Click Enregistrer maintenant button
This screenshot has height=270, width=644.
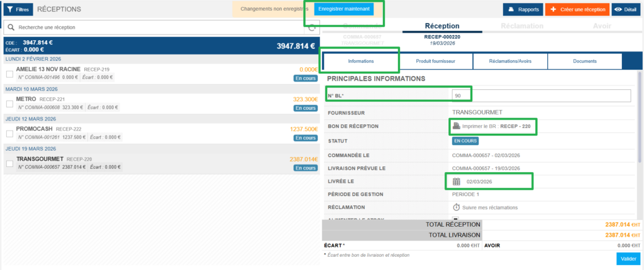point(344,9)
